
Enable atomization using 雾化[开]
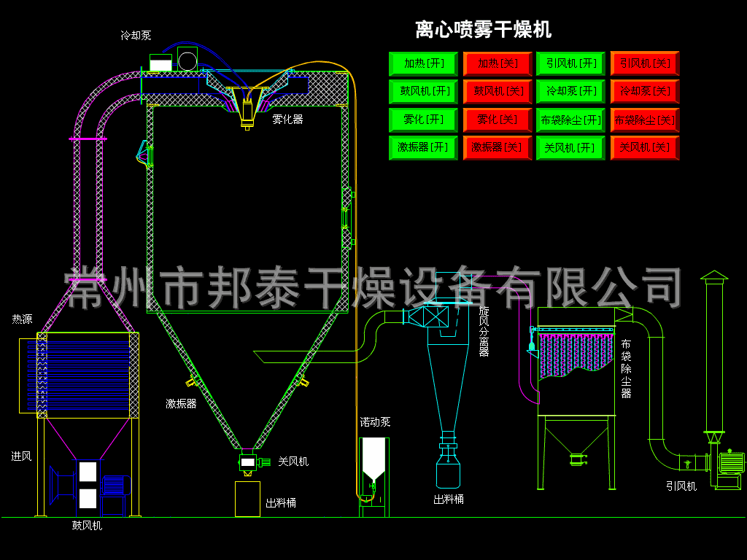click(x=422, y=120)
